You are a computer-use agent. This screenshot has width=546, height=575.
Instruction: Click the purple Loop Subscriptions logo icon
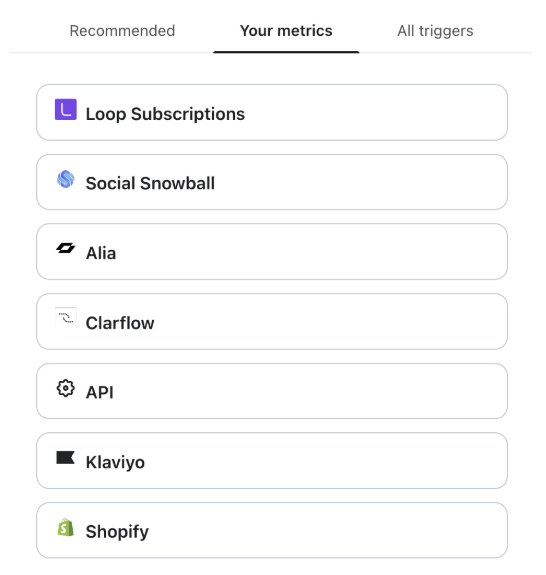click(x=66, y=109)
